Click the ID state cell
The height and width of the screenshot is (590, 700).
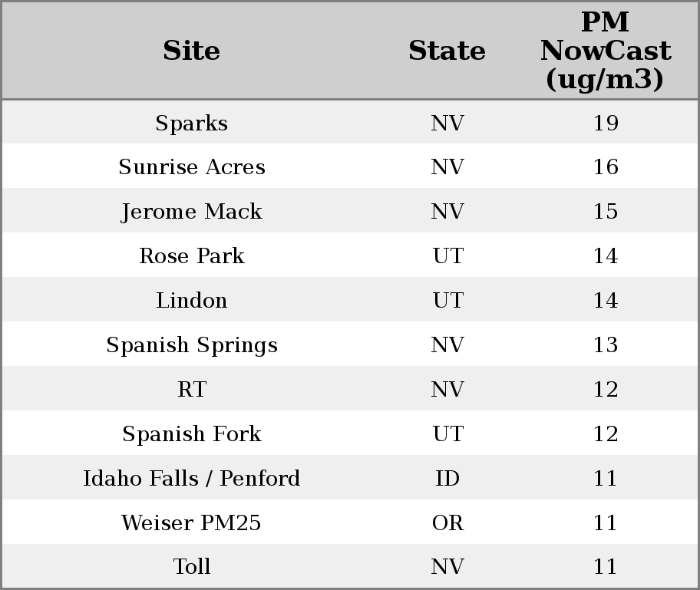(447, 479)
